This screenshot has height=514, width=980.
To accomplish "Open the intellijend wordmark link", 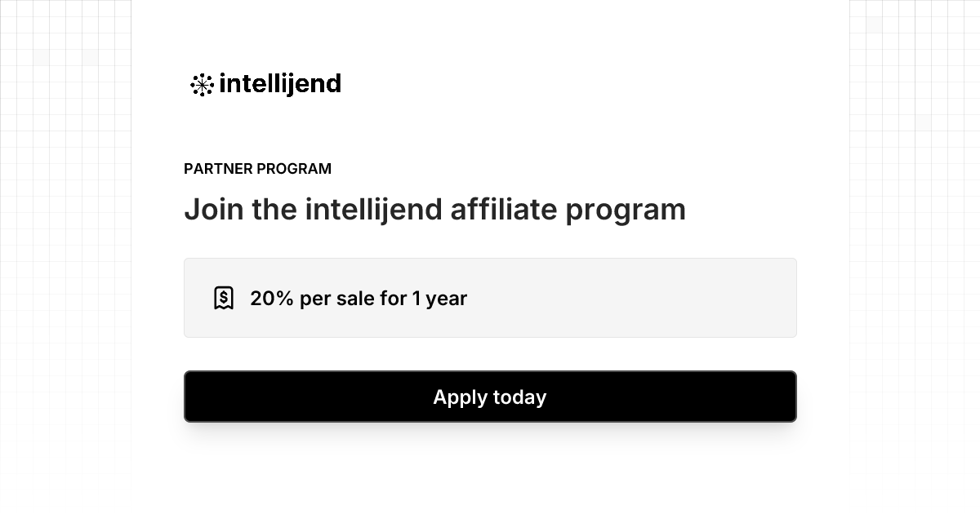I will click(280, 84).
